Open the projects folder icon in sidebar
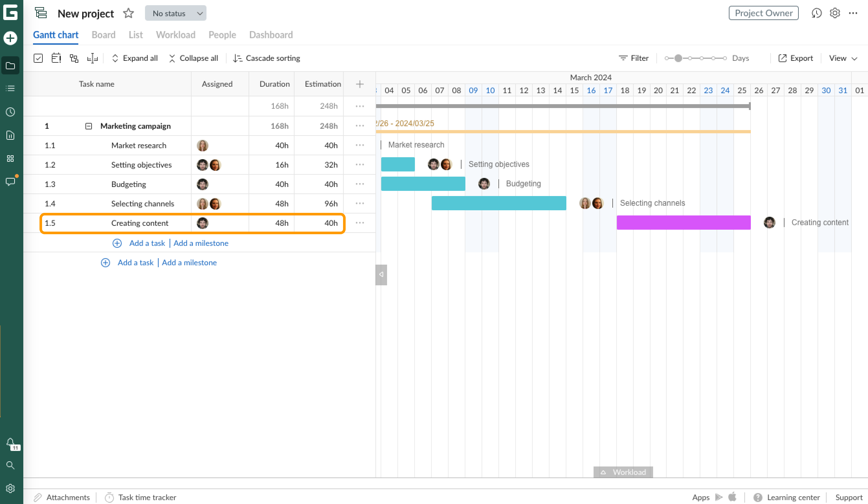Screen dimensions: 868x504 coord(10,65)
